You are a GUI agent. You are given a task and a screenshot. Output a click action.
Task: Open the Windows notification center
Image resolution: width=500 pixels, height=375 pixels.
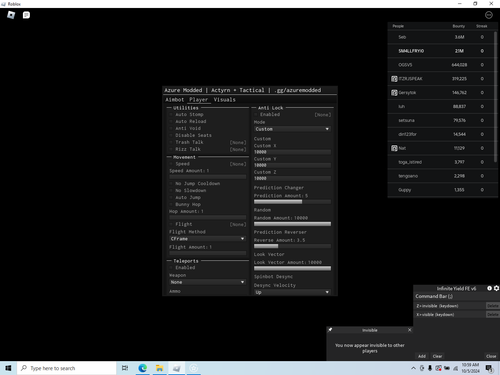tap(489, 368)
